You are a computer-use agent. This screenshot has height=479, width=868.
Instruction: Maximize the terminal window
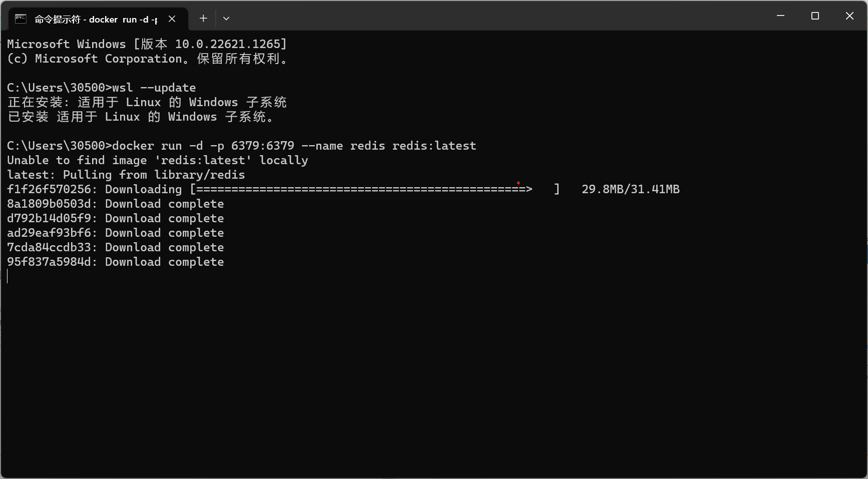815,16
